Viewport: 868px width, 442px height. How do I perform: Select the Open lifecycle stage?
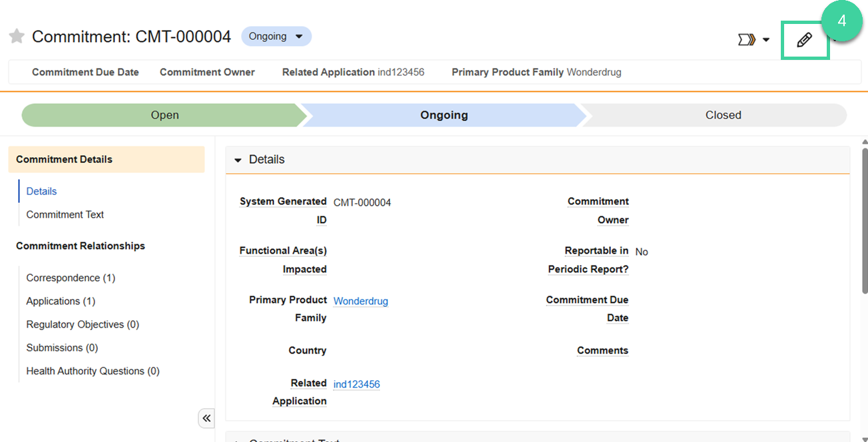point(164,115)
